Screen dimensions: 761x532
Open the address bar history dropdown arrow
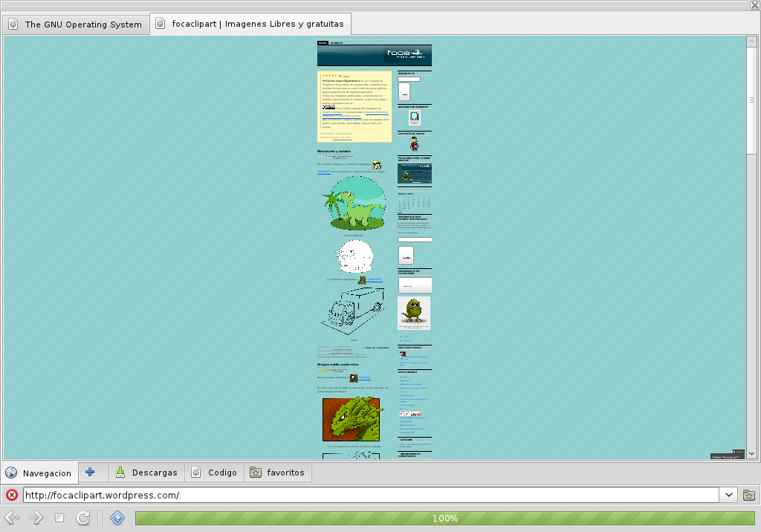point(727,494)
